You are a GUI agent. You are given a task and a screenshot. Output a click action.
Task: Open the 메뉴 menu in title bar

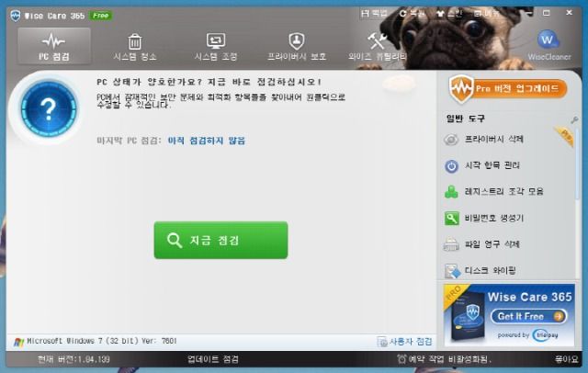(486, 14)
